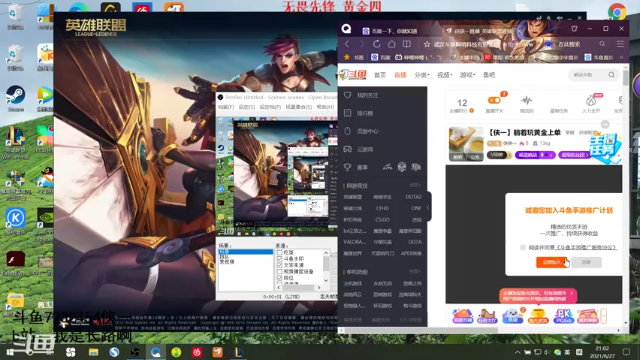Open 赛事 trophy entry in sidebar

tap(362, 167)
